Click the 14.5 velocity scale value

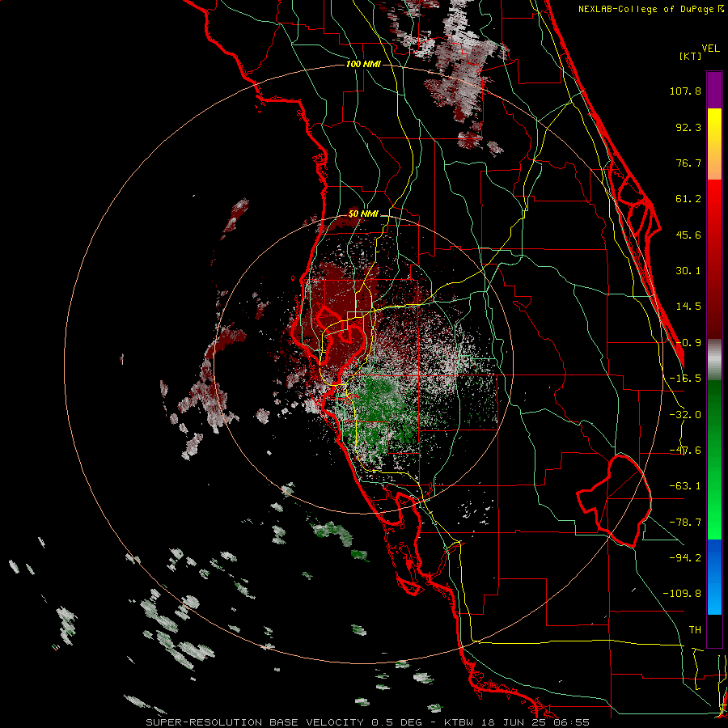(x=688, y=307)
